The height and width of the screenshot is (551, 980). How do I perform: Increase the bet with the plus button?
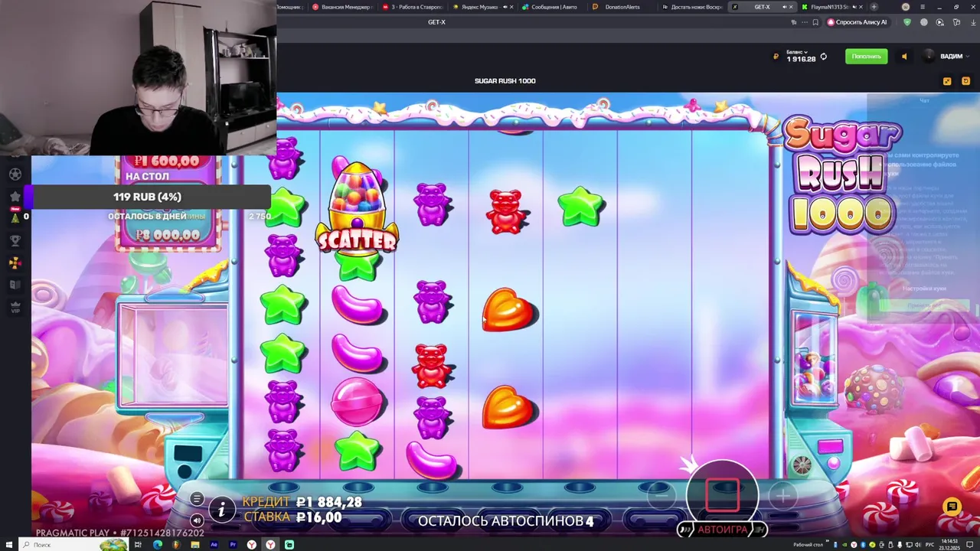coord(782,496)
